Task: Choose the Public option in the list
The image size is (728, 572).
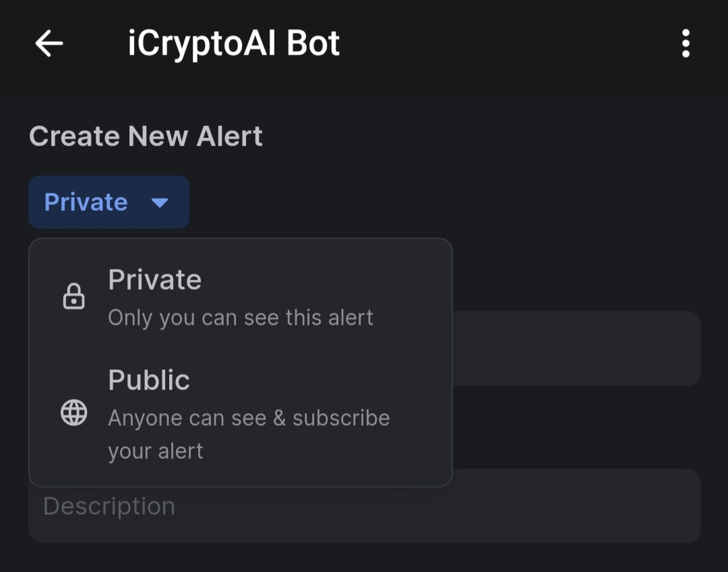Action: (x=240, y=412)
